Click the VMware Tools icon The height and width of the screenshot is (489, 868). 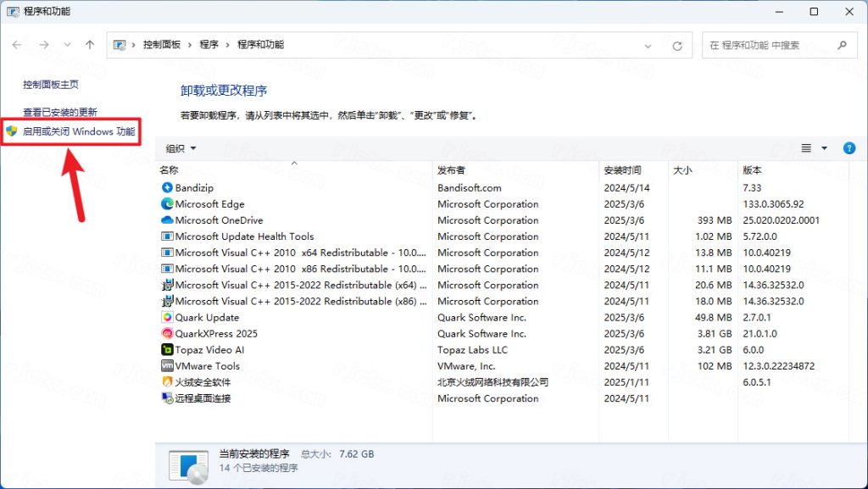[167, 366]
